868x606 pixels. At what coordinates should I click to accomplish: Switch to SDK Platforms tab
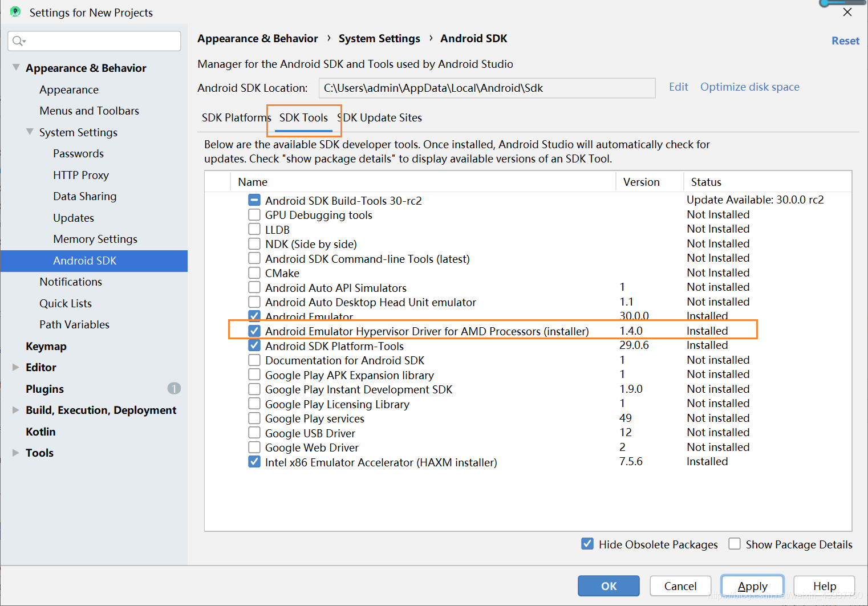tap(236, 117)
